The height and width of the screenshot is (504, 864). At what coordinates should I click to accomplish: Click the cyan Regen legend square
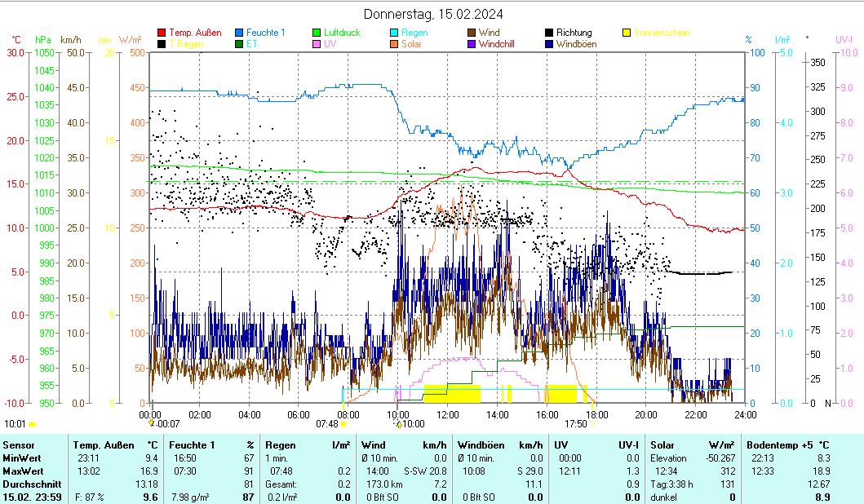(396, 33)
